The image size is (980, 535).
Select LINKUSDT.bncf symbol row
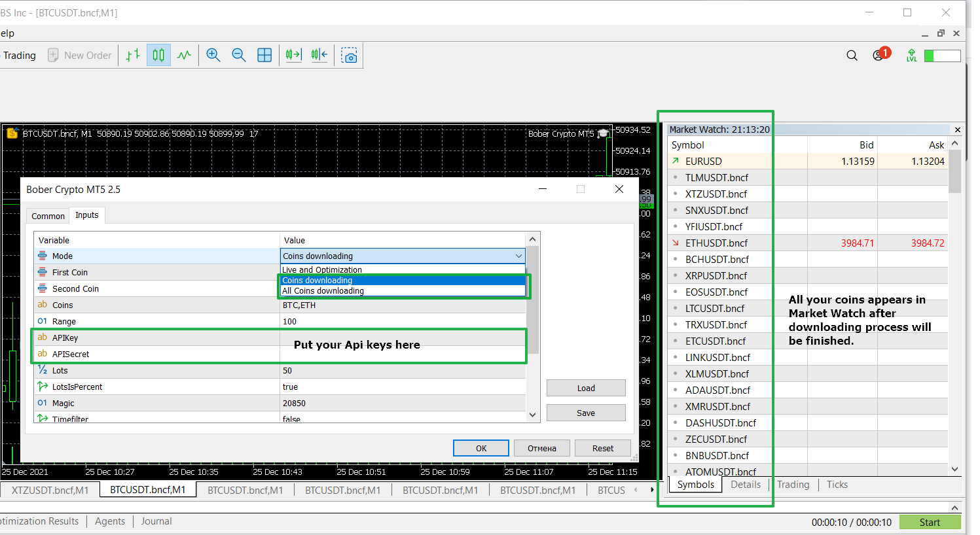click(x=808, y=357)
